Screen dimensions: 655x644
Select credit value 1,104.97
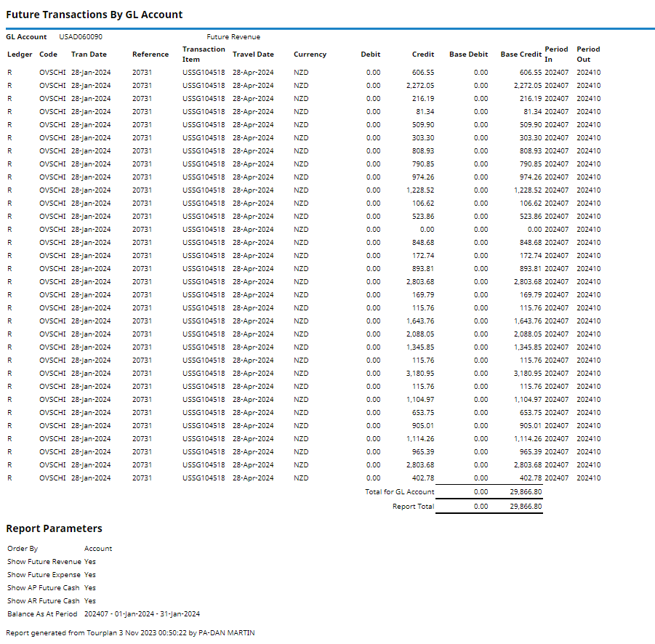pos(419,399)
